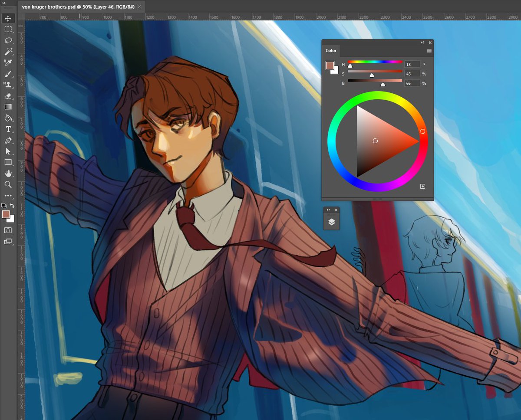Toggle Quick Mask mode
This screenshot has width=521, height=420.
coord(8,230)
